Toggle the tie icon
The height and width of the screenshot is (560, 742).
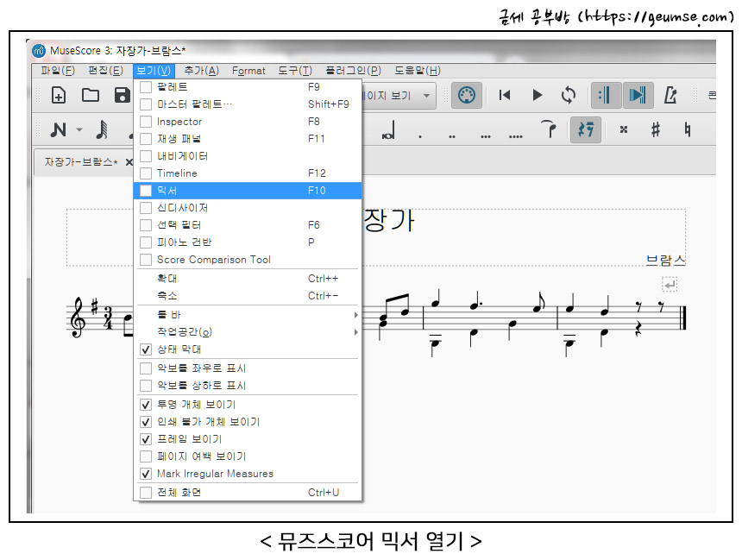[549, 129]
